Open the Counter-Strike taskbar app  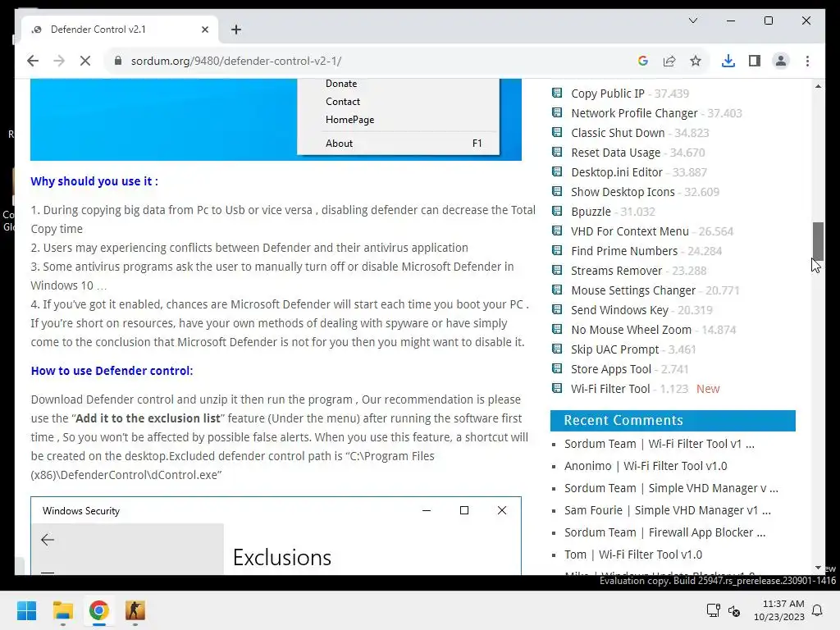click(135, 610)
